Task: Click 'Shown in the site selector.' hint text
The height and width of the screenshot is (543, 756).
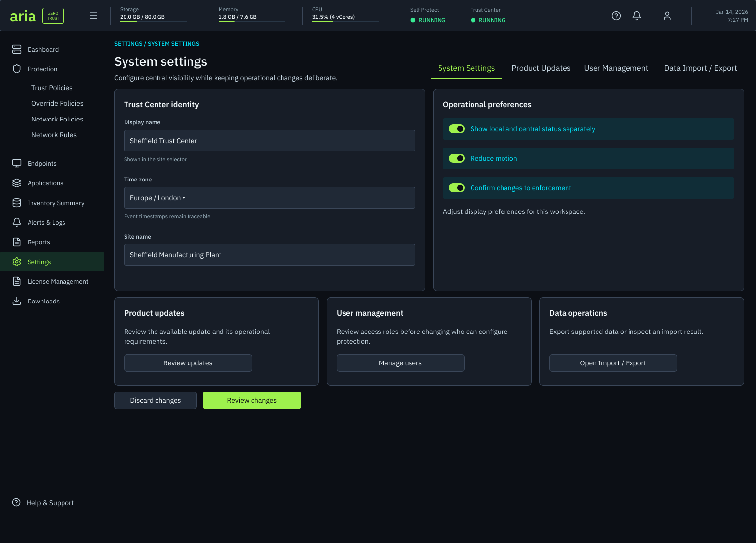Action: (156, 159)
